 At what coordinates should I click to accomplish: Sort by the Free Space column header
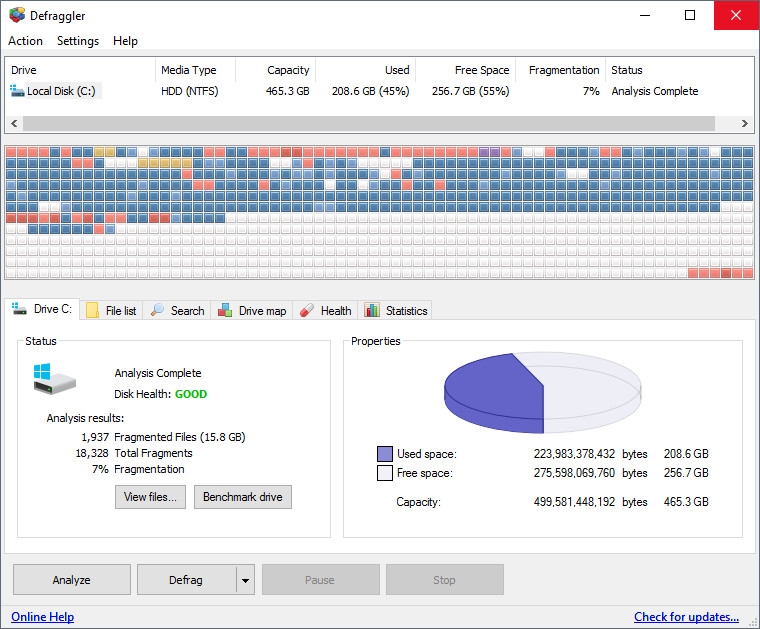[x=465, y=70]
